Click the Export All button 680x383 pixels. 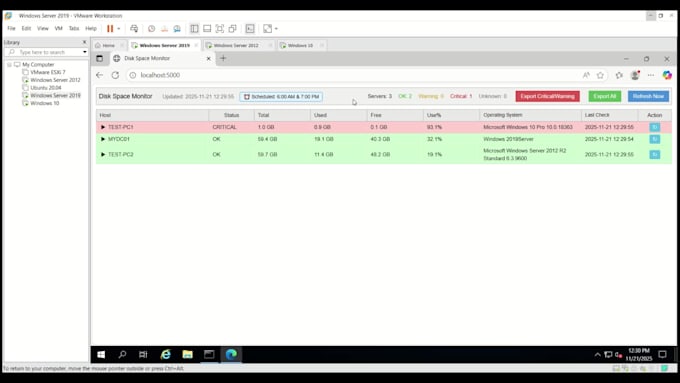pos(605,96)
